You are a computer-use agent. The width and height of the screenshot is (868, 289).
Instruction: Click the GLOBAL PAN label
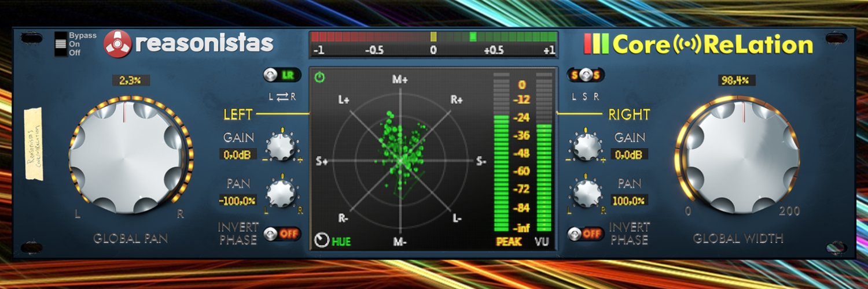[130, 238]
